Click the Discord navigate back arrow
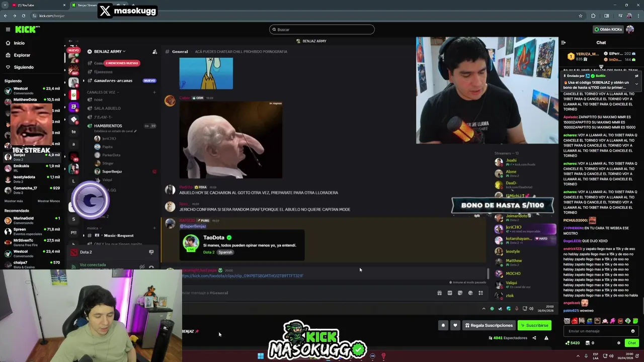 (x=70, y=41)
